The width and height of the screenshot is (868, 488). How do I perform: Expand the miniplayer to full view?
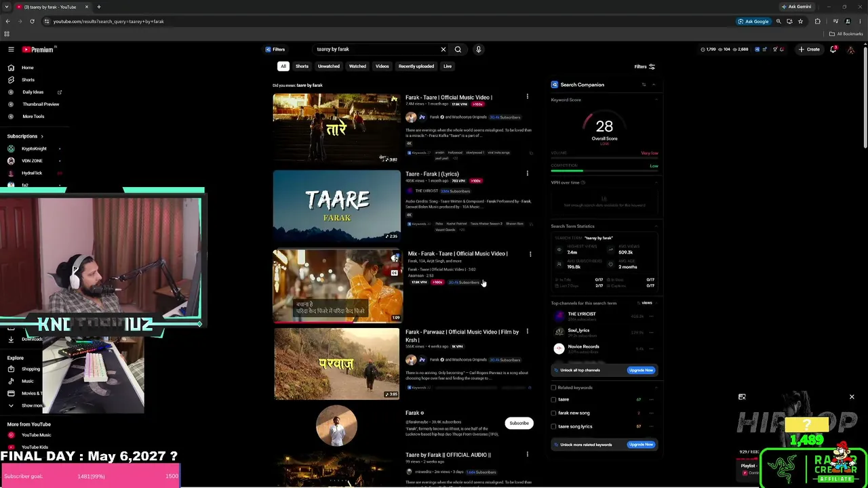coord(742,397)
